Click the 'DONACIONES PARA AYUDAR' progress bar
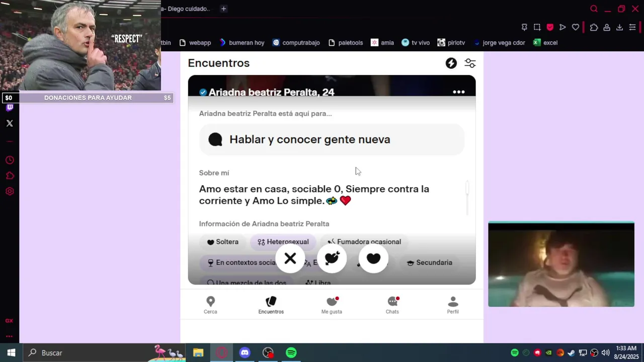 88,98
